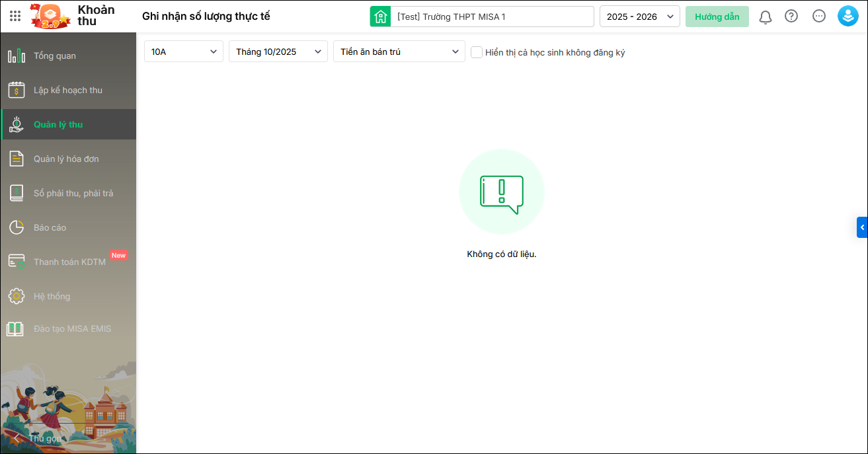This screenshot has height=454, width=868.
Task: Open the apps grid launcher icon
Action: click(15, 16)
